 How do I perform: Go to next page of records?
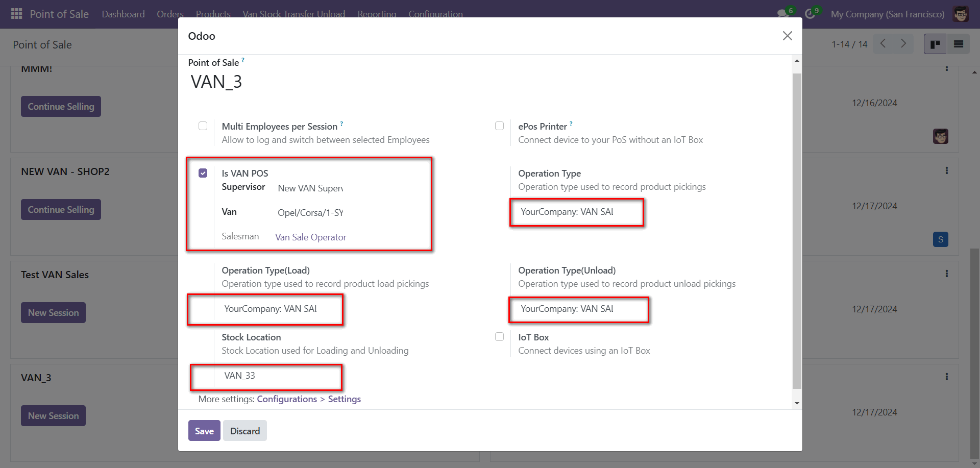click(903, 44)
